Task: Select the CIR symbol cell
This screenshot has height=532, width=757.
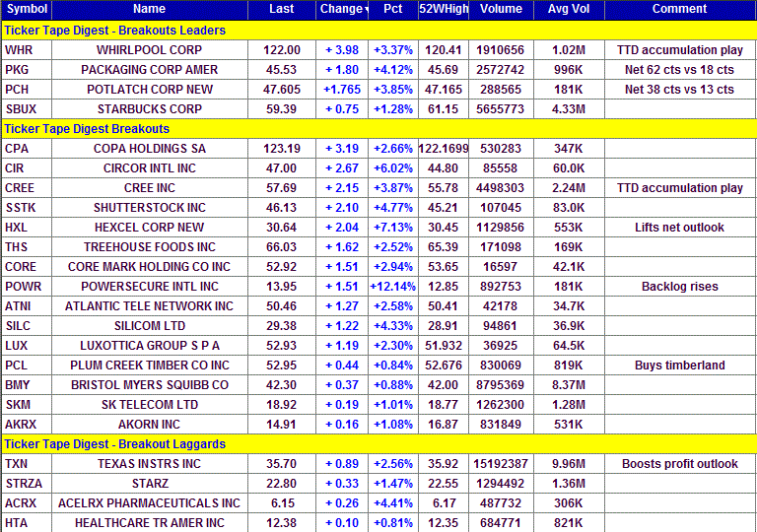Action: (x=27, y=168)
